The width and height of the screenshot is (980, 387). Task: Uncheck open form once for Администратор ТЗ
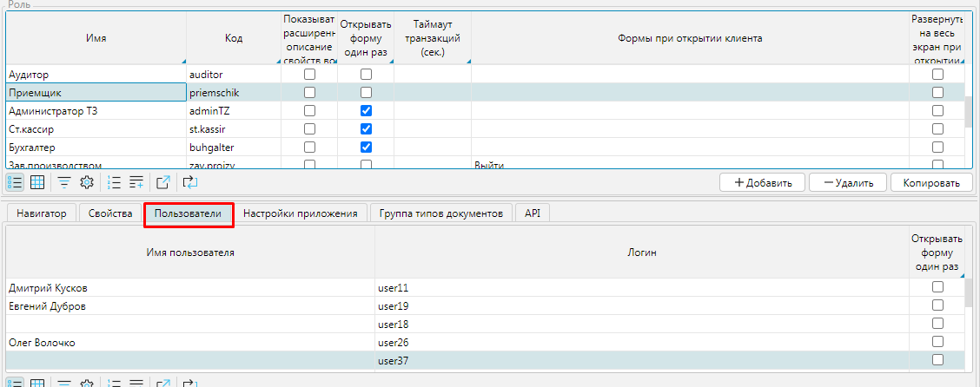tap(366, 111)
